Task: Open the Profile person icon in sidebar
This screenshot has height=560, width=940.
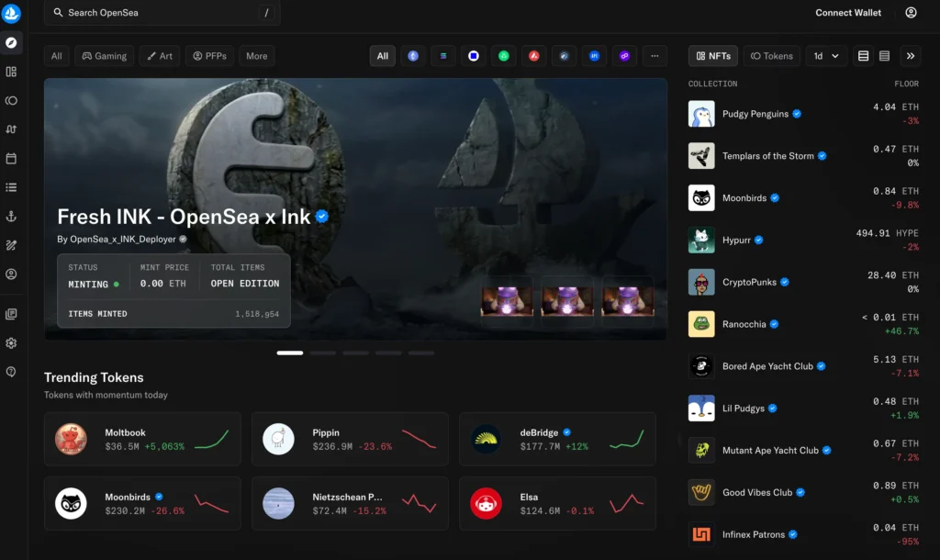Action: 11,274
